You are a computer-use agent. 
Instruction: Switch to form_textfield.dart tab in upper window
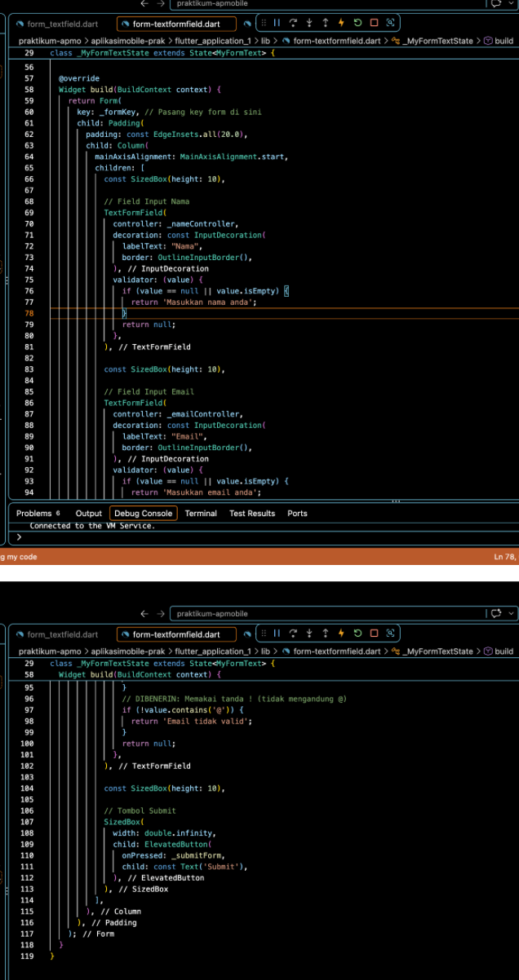tap(55, 24)
